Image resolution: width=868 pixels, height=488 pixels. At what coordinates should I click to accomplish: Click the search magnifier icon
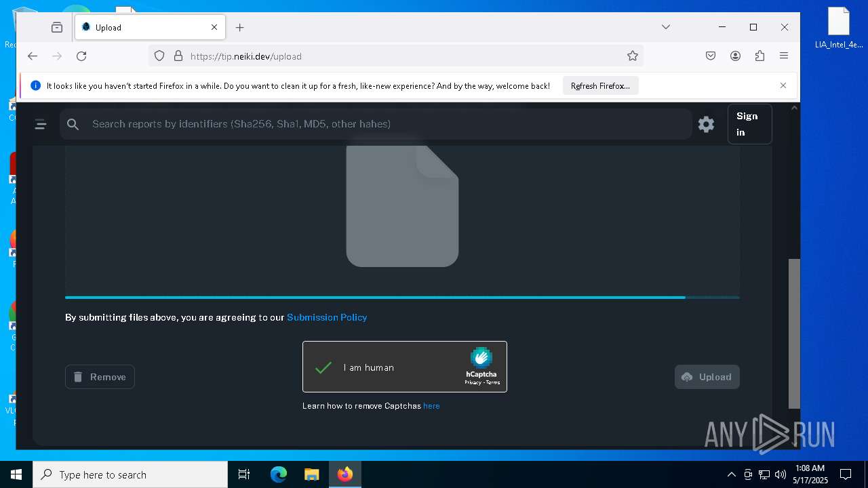tap(73, 124)
